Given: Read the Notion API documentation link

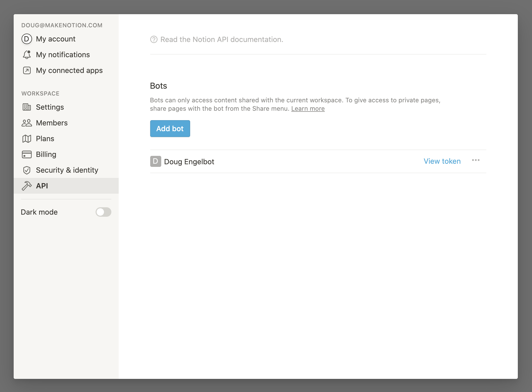Looking at the screenshot, I should (x=222, y=40).
